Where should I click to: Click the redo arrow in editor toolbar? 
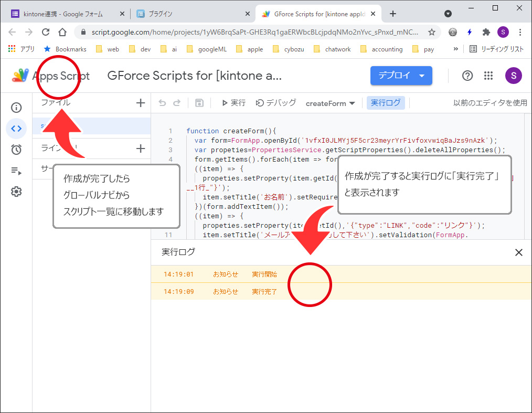click(177, 103)
